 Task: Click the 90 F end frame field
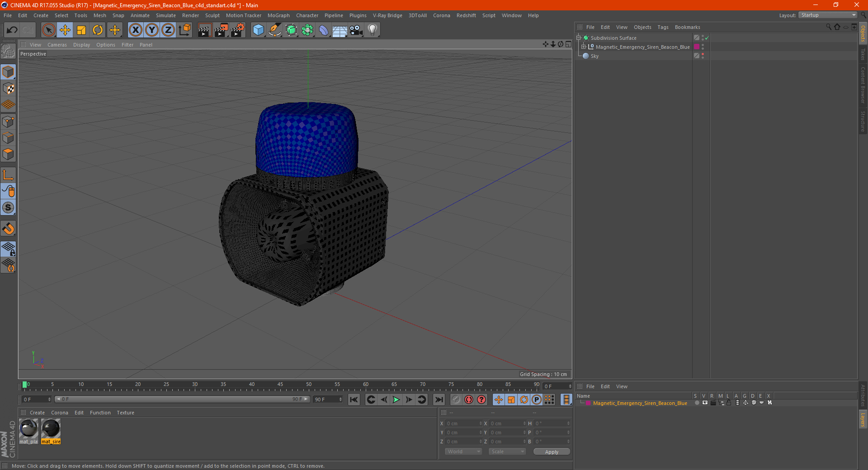point(328,399)
